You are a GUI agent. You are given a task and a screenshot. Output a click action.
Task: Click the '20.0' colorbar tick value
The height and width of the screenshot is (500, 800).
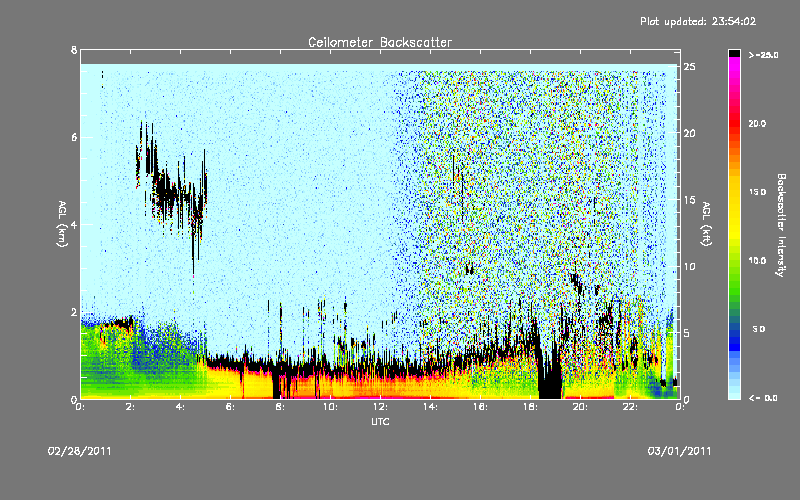click(757, 123)
